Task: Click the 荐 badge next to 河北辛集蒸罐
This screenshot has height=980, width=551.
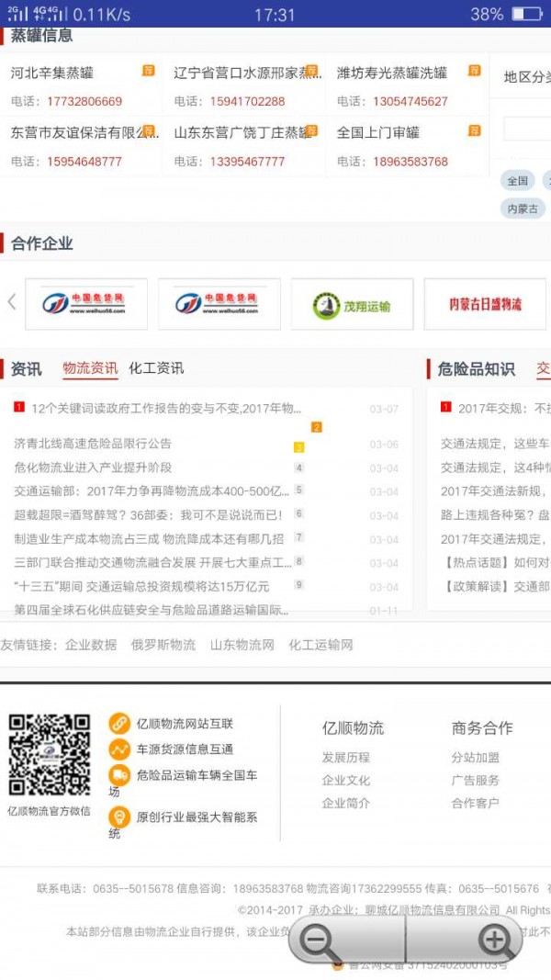Action: click(x=148, y=70)
